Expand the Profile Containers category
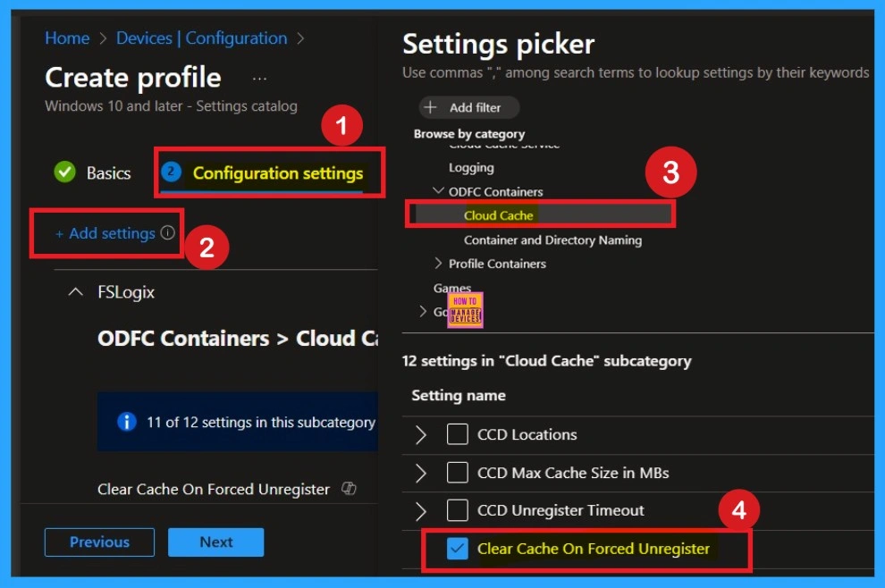The height and width of the screenshot is (588, 885). [438, 264]
